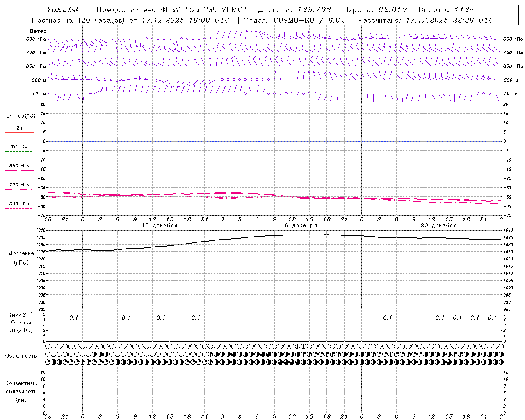Click the (км) unit label under облачность
Image resolution: width=525 pixels, height=420 pixels.
point(21,399)
